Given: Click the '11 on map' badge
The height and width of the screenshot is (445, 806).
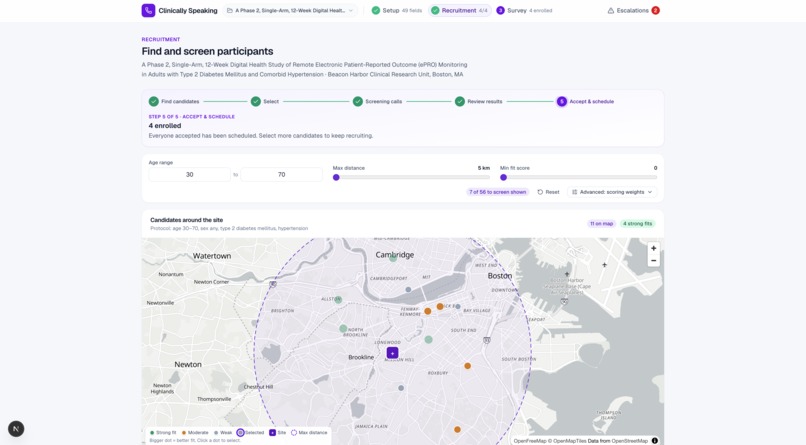Looking at the screenshot, I should tap(601, 224).
